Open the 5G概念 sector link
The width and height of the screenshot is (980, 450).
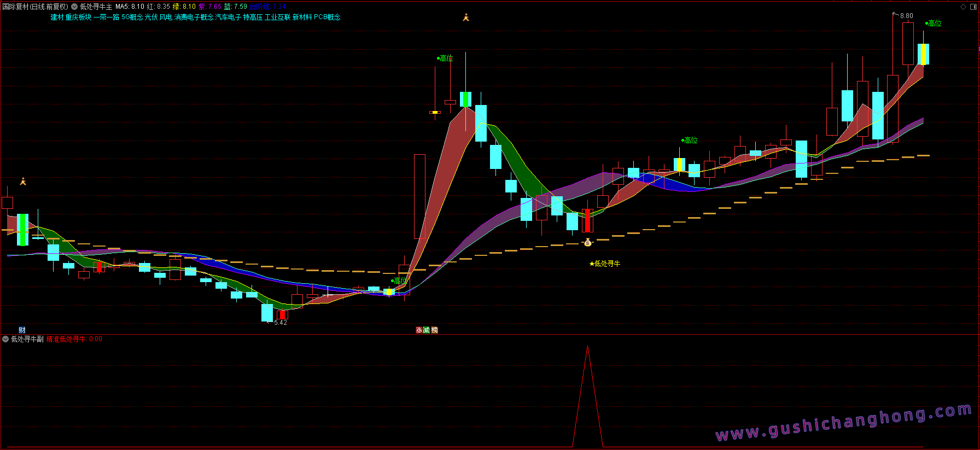pyautogui.click(x=132, y=17)
